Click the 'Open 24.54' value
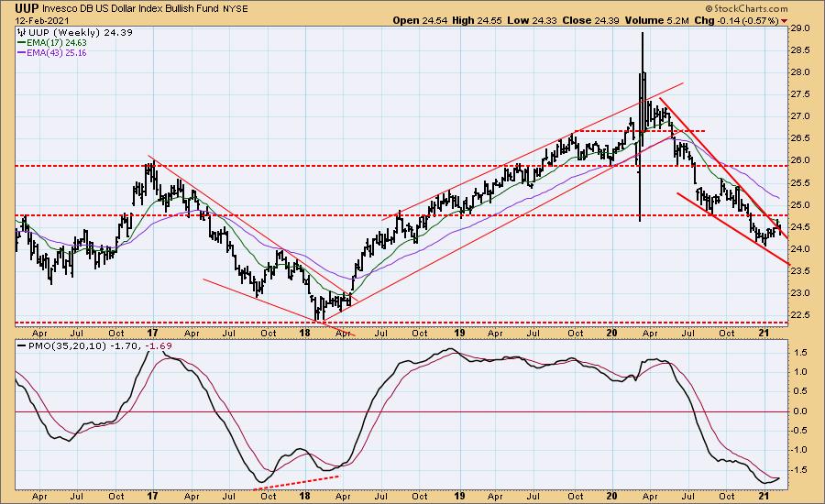This screenshot has width=825, height=504. [x=420, y=20]
